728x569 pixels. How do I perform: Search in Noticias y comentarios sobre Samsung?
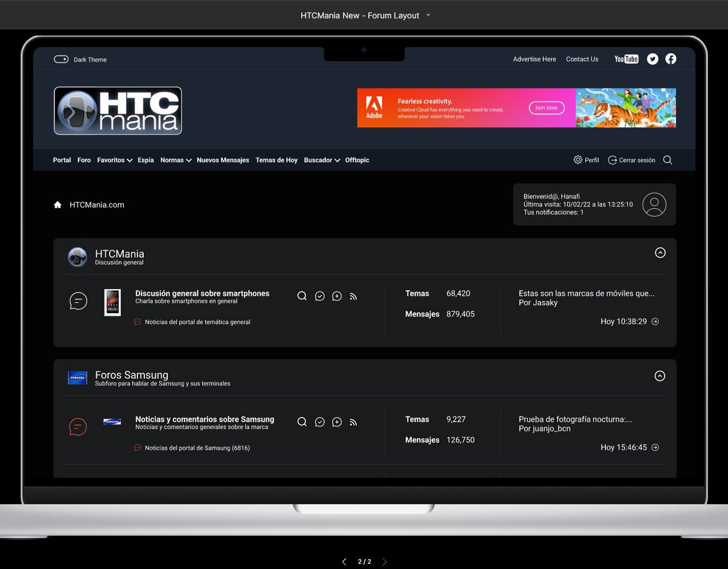pyautogui.click(x=302, y=422)
